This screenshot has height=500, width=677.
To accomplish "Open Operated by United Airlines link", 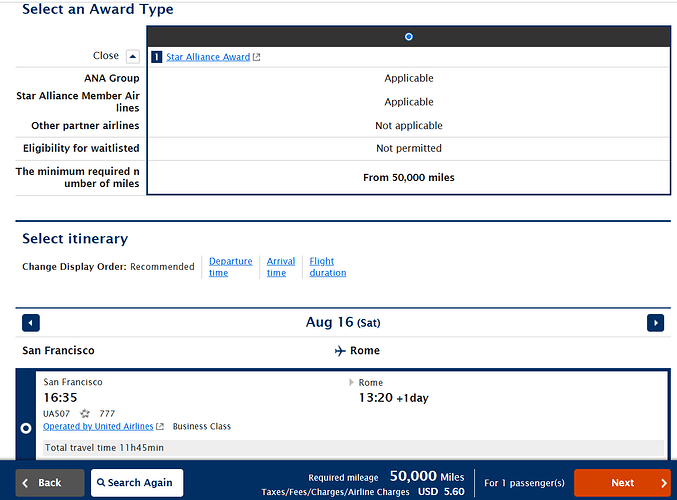I will pos(98,426).
